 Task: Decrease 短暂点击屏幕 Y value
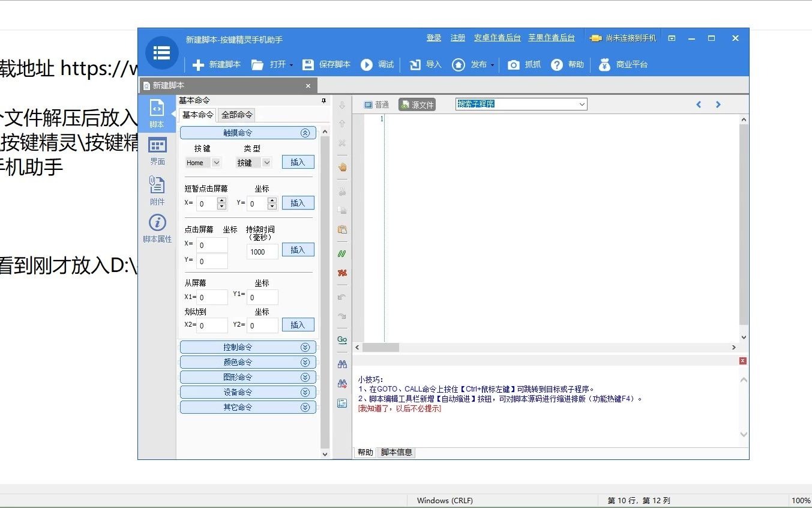click(272, 207)
